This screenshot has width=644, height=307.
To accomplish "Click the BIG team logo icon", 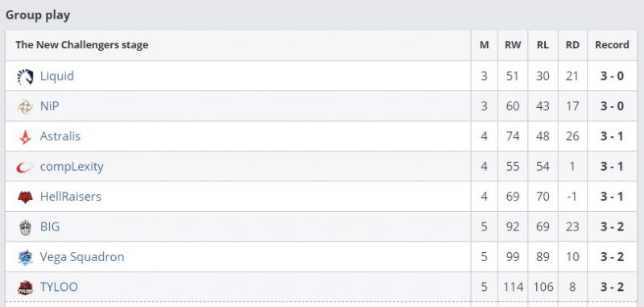I will coord(25,227).
